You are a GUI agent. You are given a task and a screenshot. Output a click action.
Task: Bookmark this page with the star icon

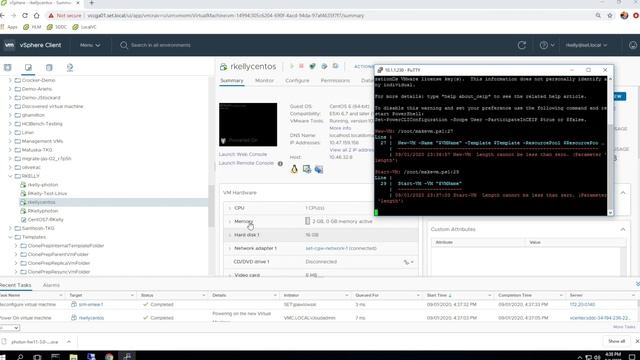[610, 16]
